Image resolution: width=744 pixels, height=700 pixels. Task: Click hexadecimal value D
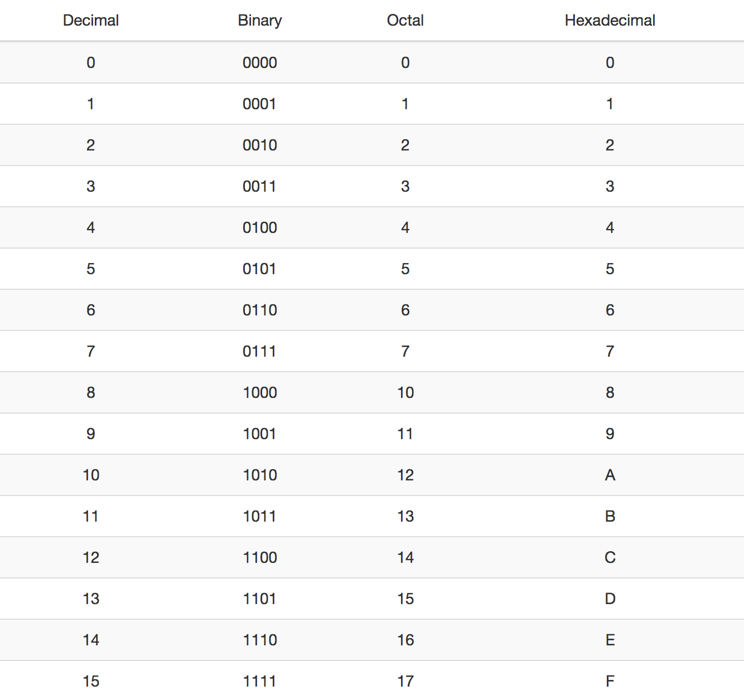click(x=610, y=599)
